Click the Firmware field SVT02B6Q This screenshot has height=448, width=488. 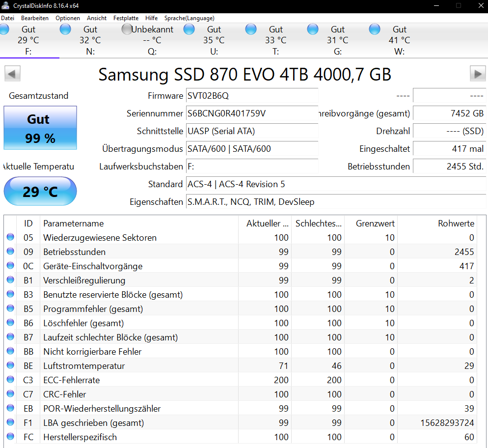[252, 96]
